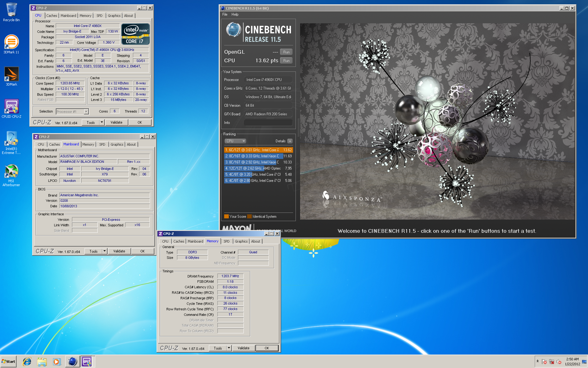Switch to SPD tab in Mainboard CPU-Z window

102,144
